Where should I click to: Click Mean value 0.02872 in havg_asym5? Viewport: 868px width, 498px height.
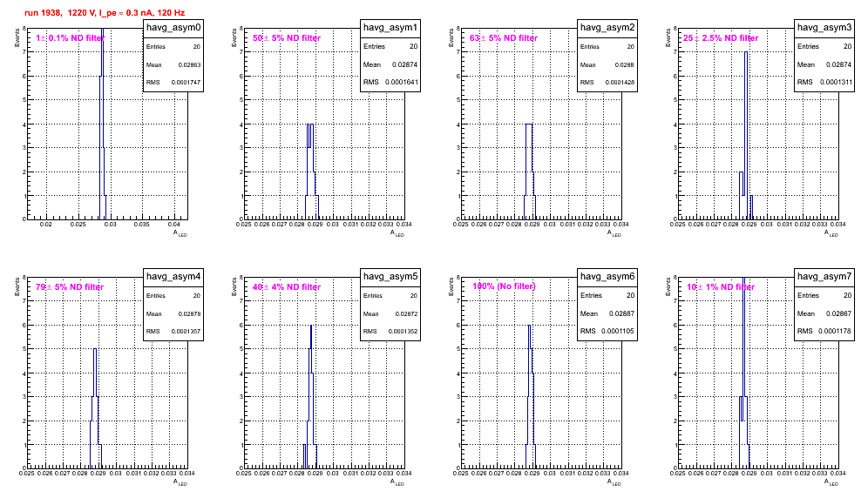point(406,313)
